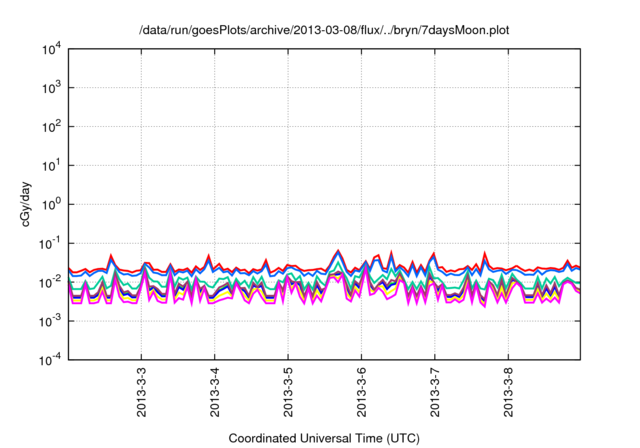
Task: Click the 10^0 y-axis label
Action: [x=51, y=204]
